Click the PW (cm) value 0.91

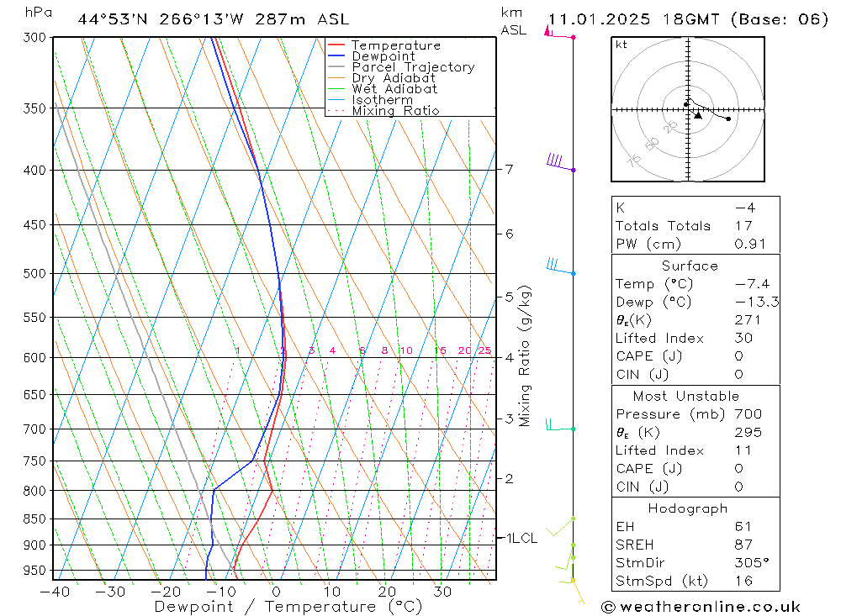click(x=750, y=244)
